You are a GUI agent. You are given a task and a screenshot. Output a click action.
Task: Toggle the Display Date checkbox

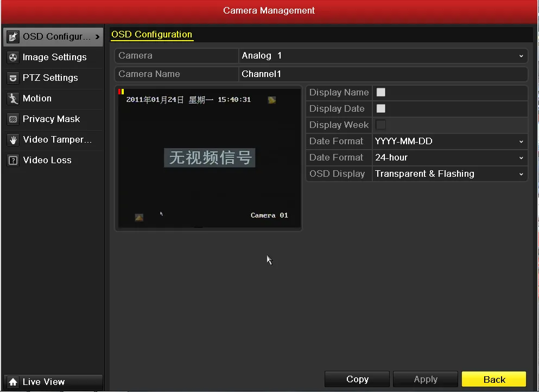point(381,109)
